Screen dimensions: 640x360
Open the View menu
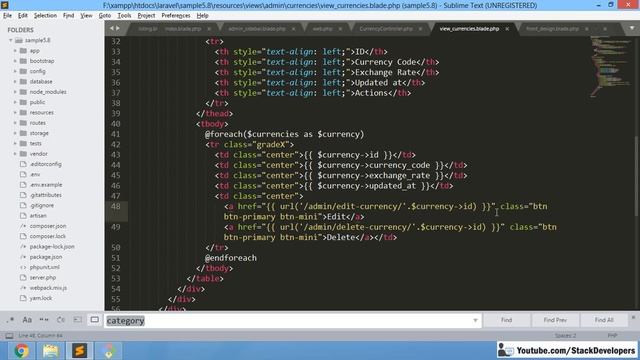86,16
